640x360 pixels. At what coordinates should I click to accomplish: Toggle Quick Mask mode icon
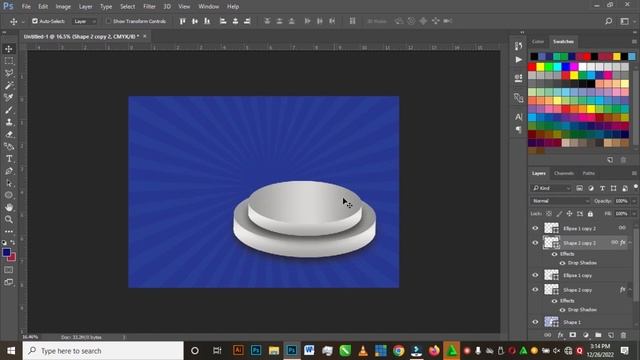tap(9, 270)
